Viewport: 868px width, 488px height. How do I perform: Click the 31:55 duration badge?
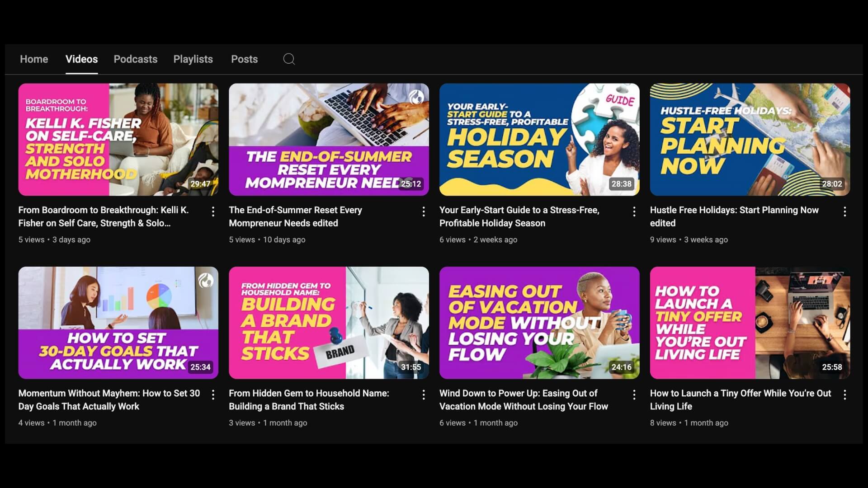(x=411, y=367)
